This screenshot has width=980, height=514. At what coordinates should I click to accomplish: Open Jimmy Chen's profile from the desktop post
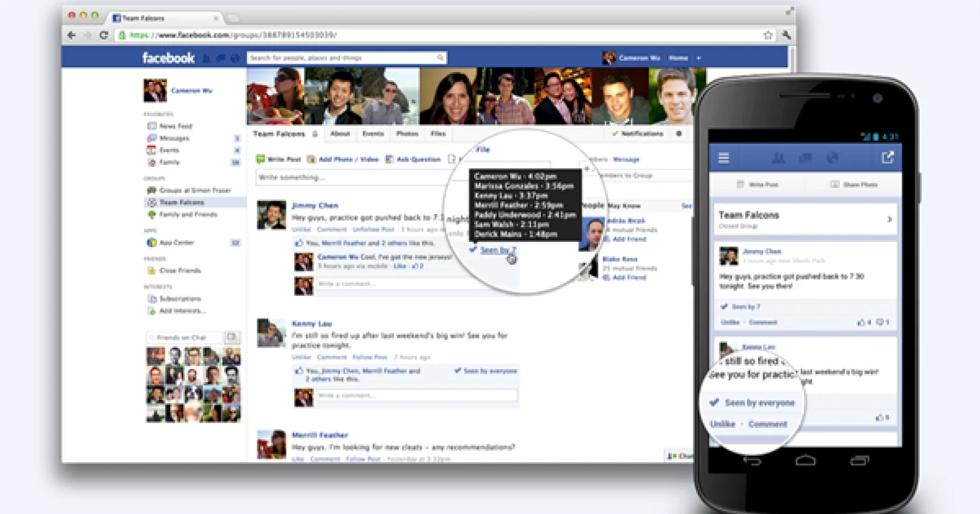pyautogui.click(x=315, y=206)
